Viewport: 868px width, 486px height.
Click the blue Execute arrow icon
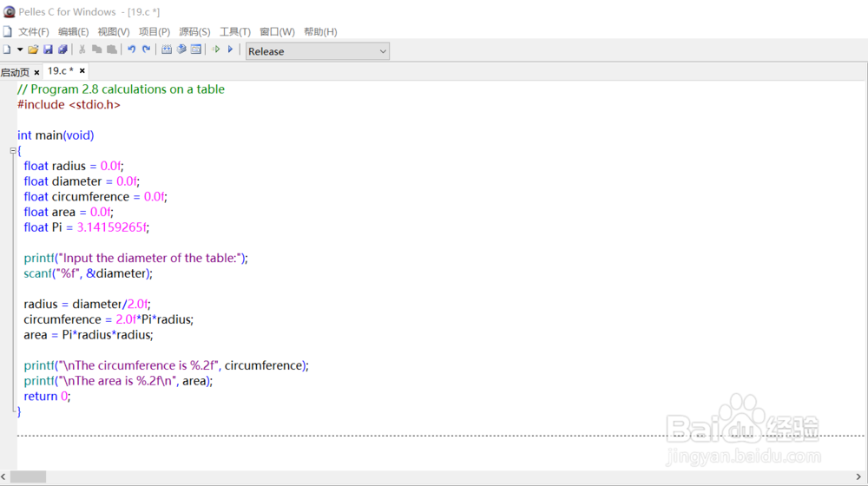click(x=230, y=49)
